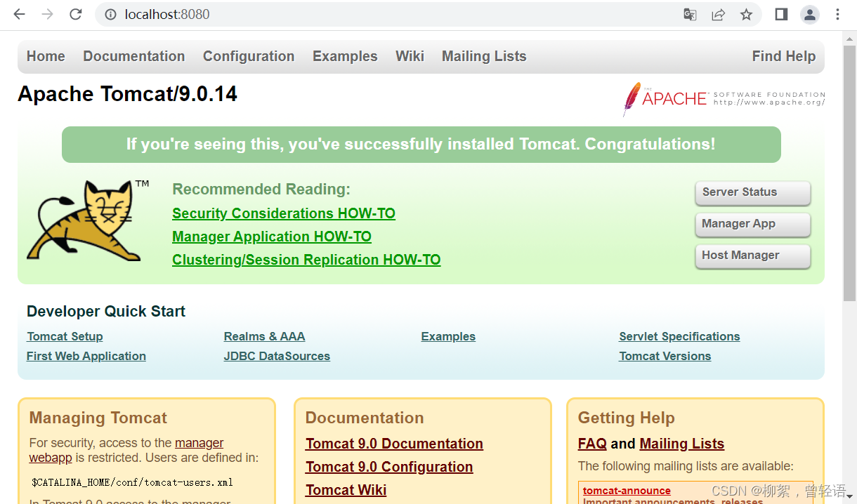Open the browser side panel icon
857x504 pixels.
pos(781,14)
